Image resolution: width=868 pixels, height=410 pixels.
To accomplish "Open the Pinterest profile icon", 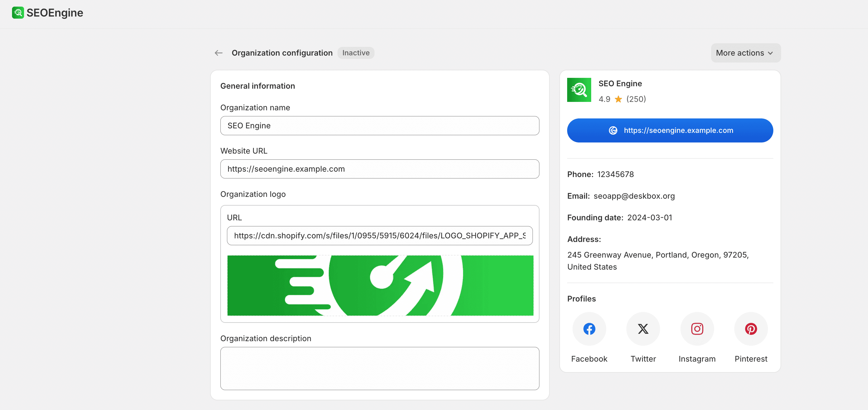I will point(751,329).
